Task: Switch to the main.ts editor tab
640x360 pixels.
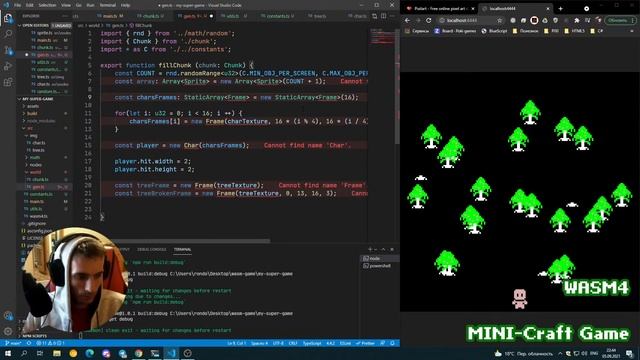Action: coord(111,16)
